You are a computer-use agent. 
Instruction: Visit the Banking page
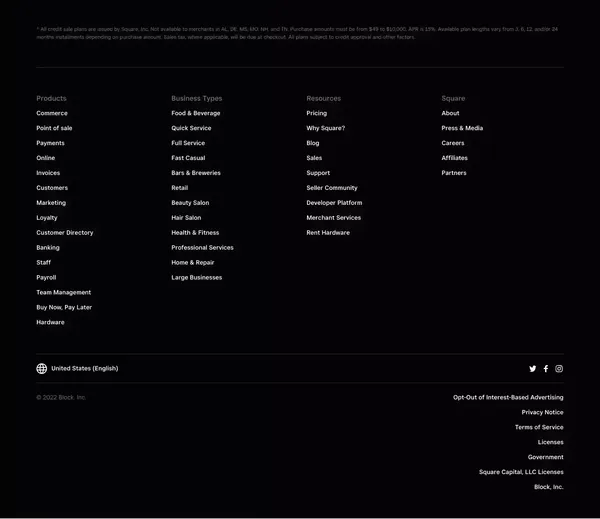(x=48, y=248)
